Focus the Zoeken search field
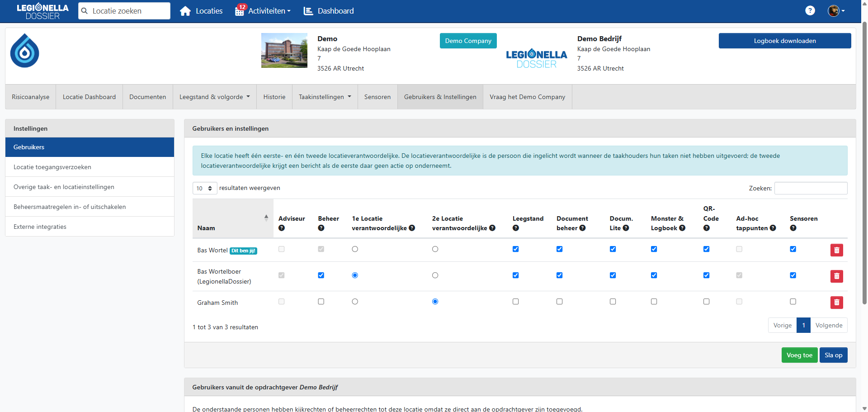Viewport: 868px width, 412px height. point(810,188)
